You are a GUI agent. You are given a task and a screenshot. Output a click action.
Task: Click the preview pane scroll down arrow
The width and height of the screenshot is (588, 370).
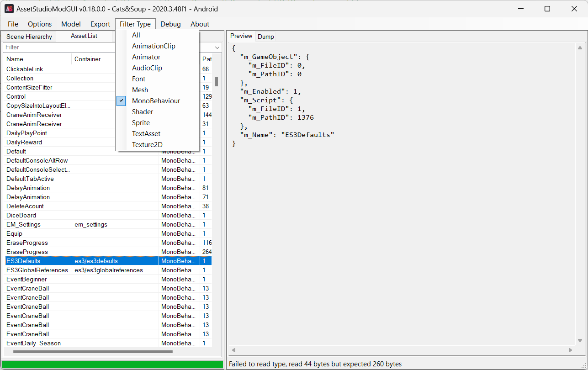(580, 340)
